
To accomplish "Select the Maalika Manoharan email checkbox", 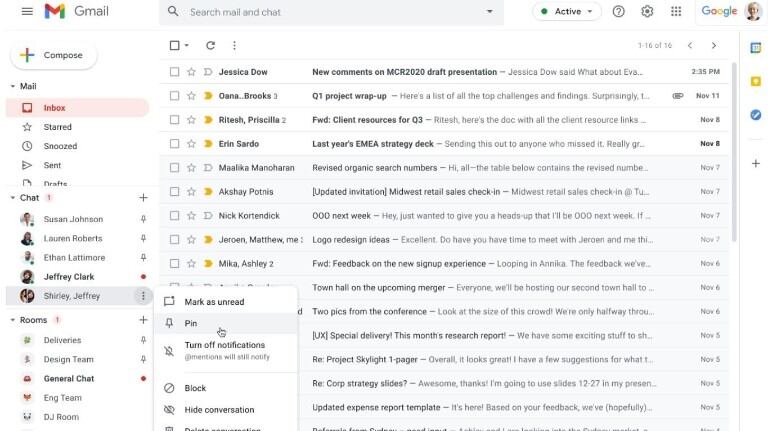I will (174, 168).
